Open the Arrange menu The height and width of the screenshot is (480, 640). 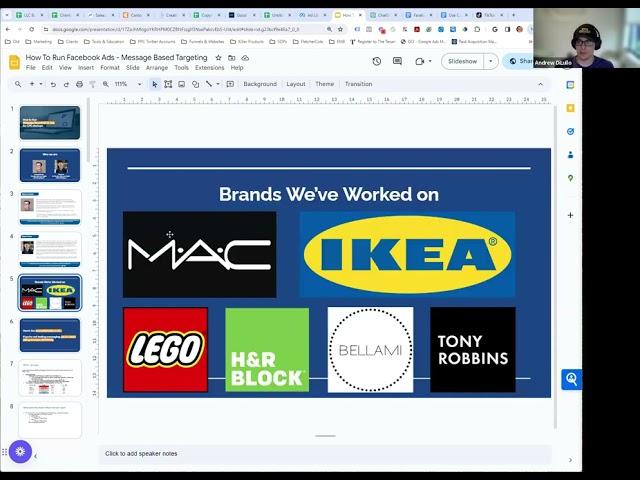[157, 68]
